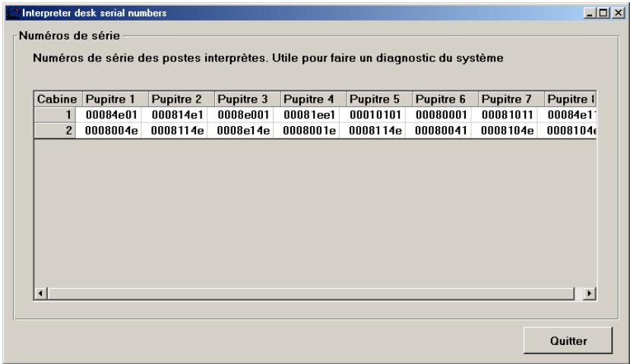
Task: Click the right scroll arrow of the table
Action: pyautogui.click(x=590, y=293)
